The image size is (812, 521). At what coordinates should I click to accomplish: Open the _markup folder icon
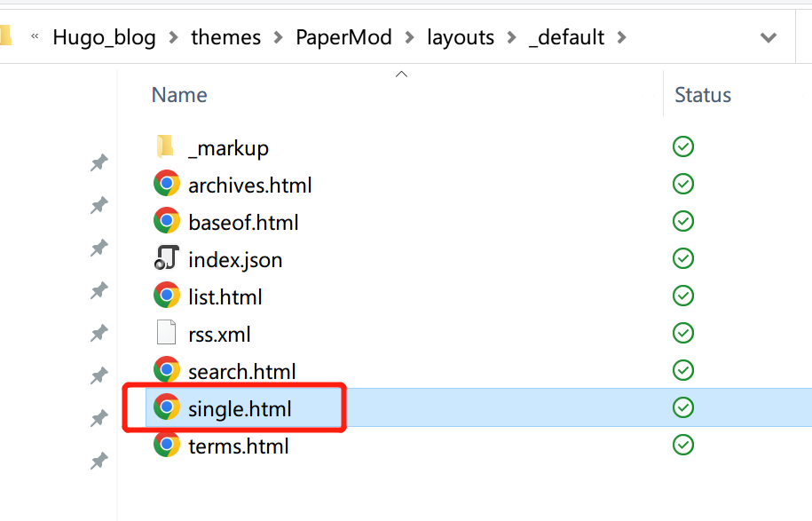tap(165, 146)
